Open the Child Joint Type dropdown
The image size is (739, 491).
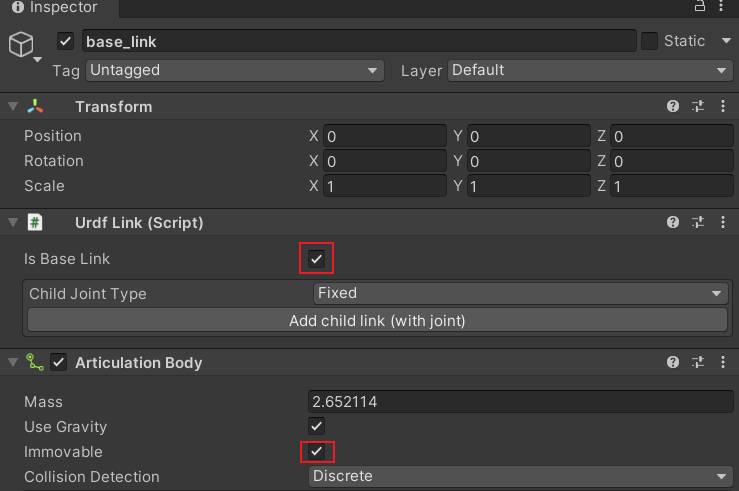click(x=519, y=293)
